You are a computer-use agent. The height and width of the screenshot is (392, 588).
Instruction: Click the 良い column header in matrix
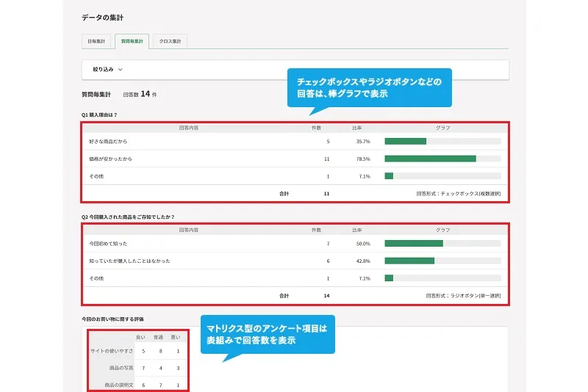pyautogui.click(x=140, y=338)
